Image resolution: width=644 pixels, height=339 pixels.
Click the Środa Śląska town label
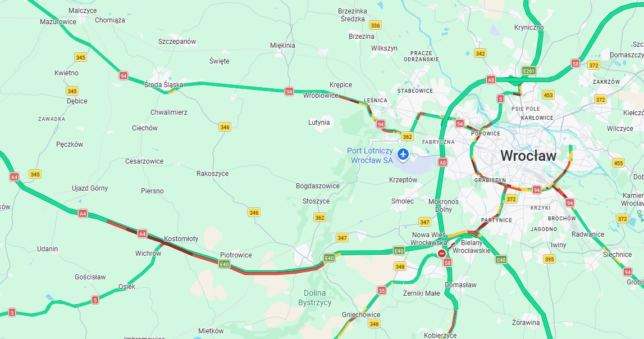point(163,85)
